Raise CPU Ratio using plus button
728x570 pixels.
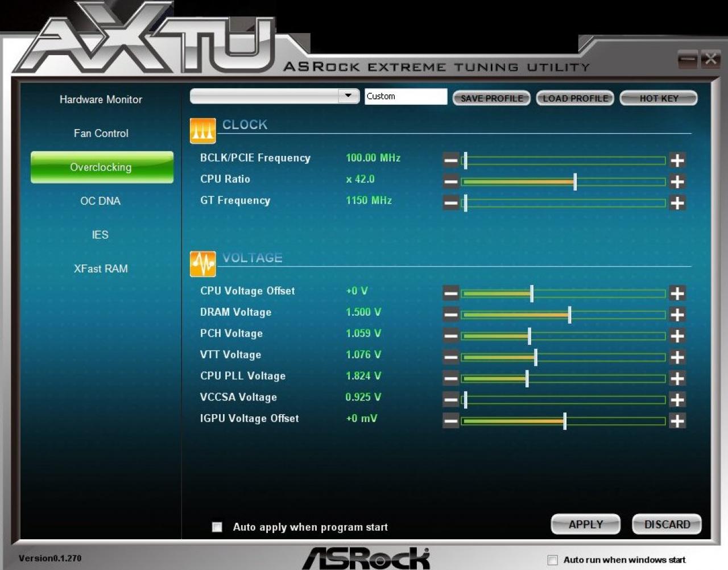(x=677, y=181)
